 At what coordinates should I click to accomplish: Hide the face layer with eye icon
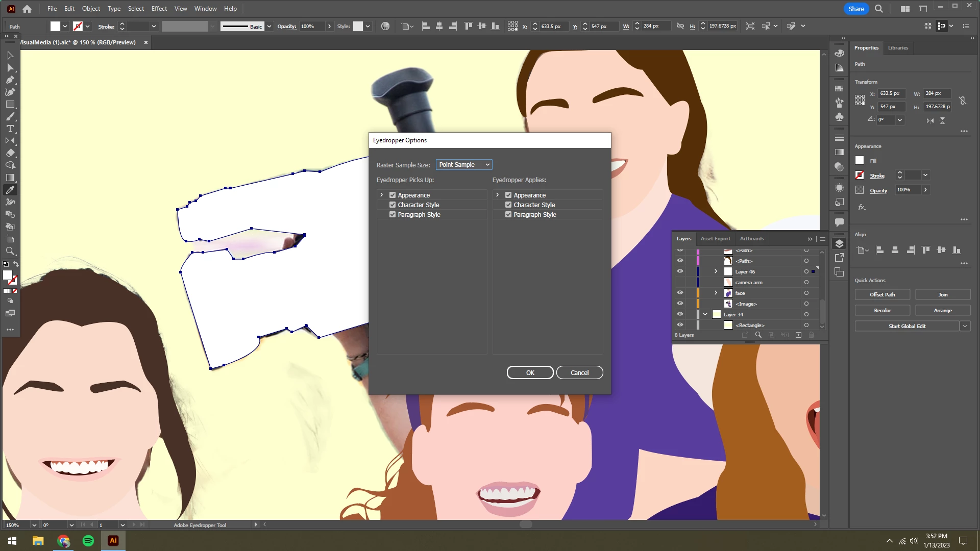[x=680, y=293]
